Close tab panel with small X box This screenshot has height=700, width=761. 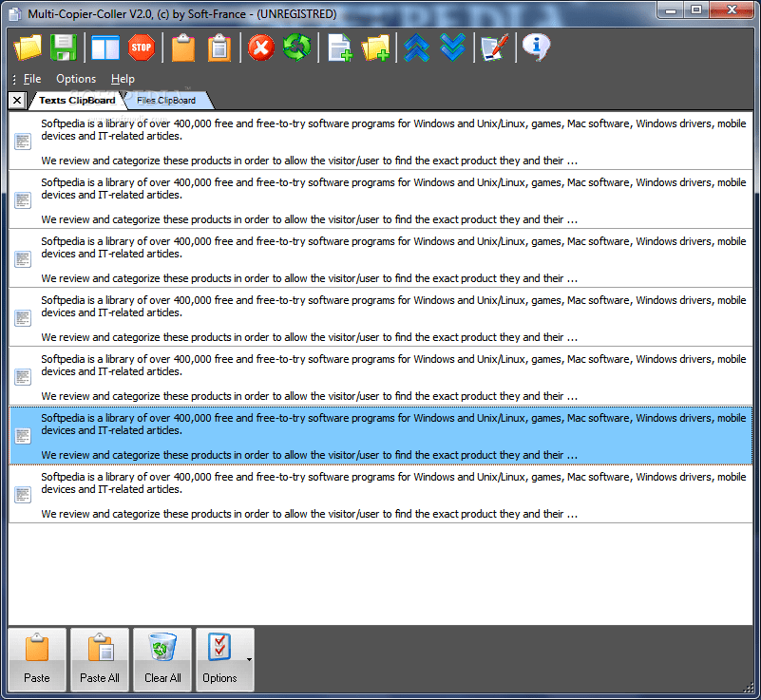17,101
